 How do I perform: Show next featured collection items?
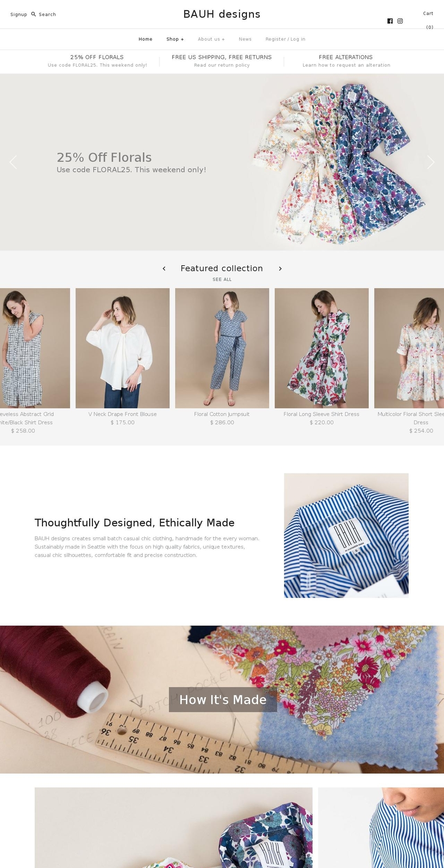[280, 269]
